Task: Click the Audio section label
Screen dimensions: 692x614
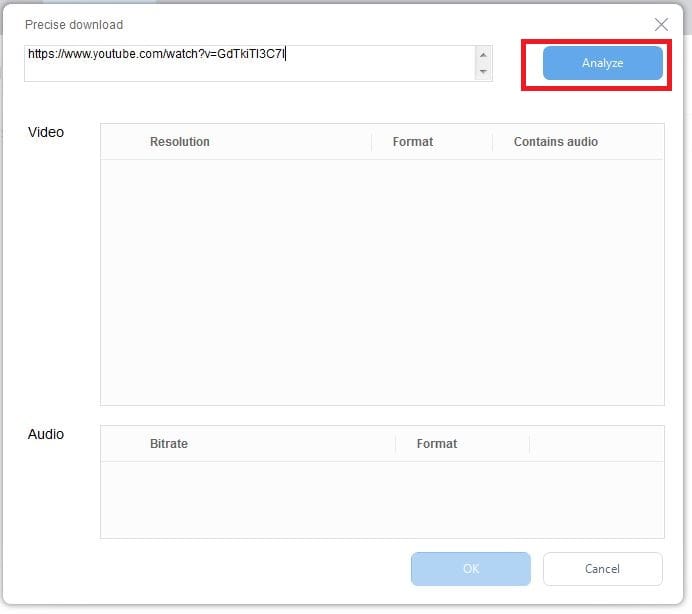Action: pyautogui.click(x=46, y=434)
